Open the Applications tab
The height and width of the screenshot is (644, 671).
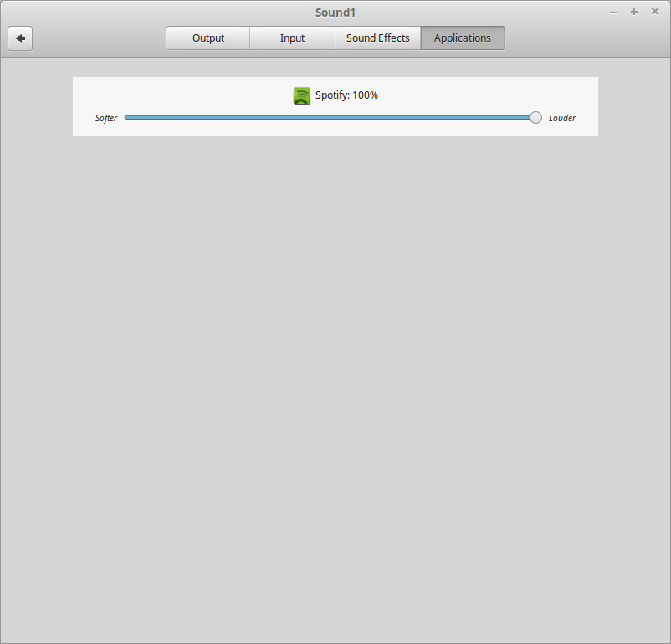463,38
